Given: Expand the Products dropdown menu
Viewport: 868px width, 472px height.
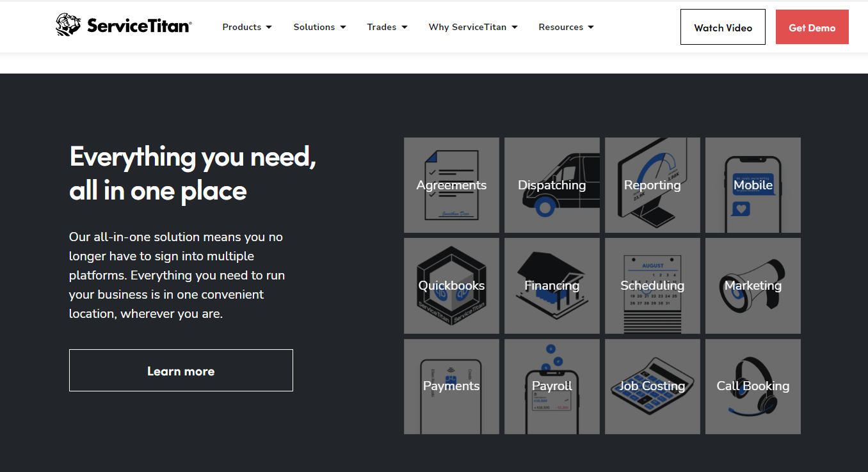Looking at the screenshot, I should click(247, 27).
